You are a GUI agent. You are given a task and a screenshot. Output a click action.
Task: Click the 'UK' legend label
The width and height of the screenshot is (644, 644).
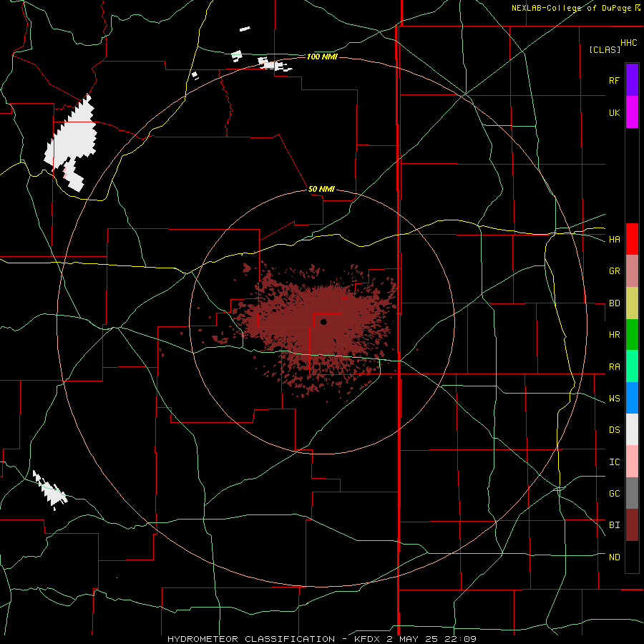pyautogui.click(x=614, y=112)
